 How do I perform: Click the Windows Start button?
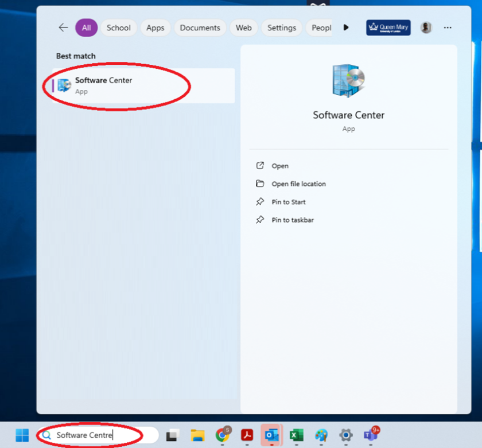click(22, 435)
